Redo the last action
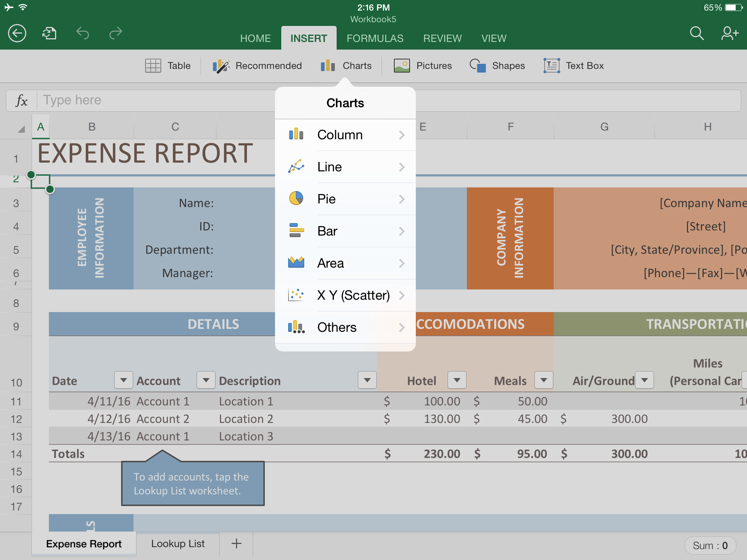Image resolution: width=747 pixels, height=560 pixels. (115, 33)
